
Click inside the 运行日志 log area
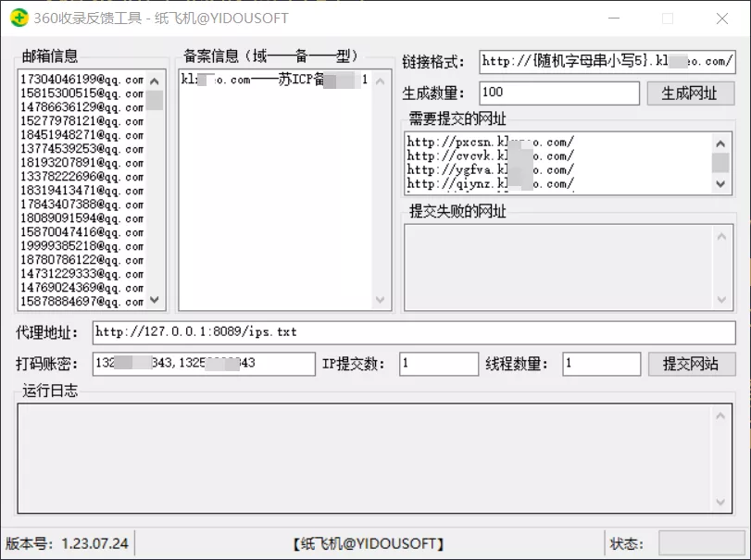tap(364, 458)
